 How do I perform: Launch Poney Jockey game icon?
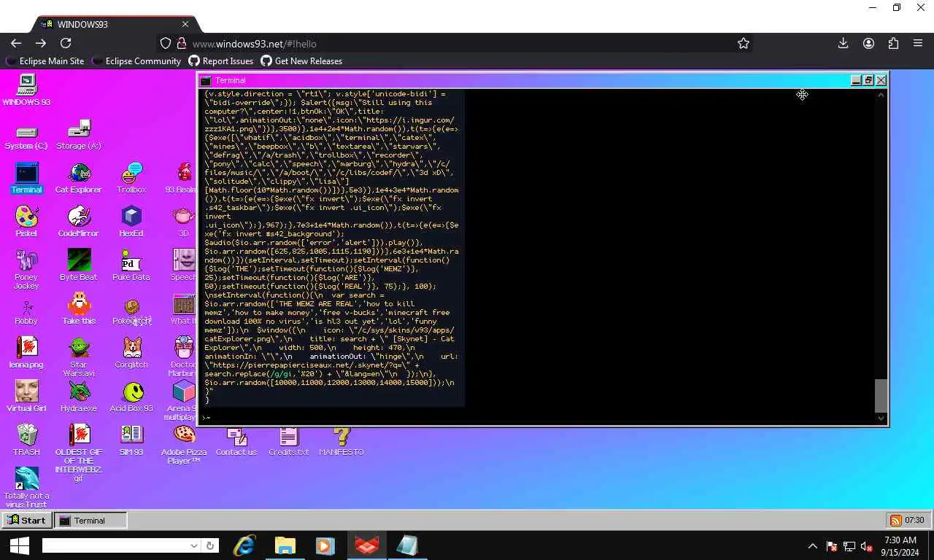point(26,268)
